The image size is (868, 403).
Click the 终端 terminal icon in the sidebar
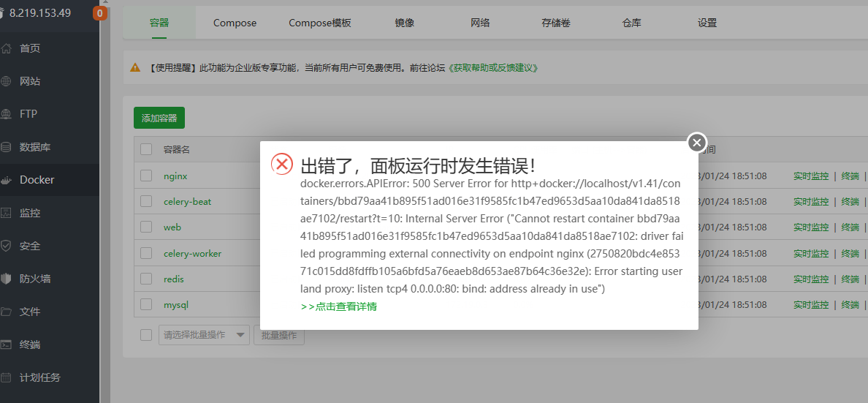coord(6,344)
